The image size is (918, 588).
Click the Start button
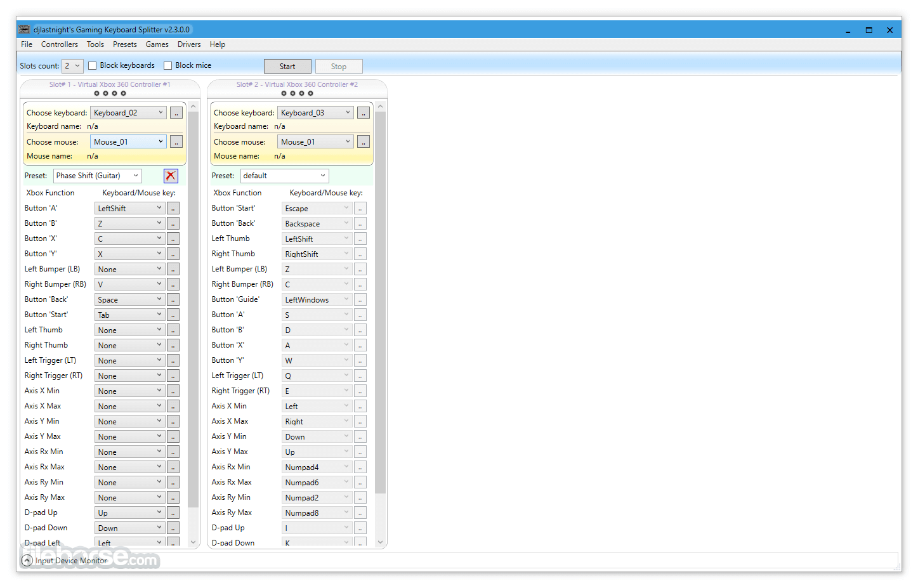[287, 67]
